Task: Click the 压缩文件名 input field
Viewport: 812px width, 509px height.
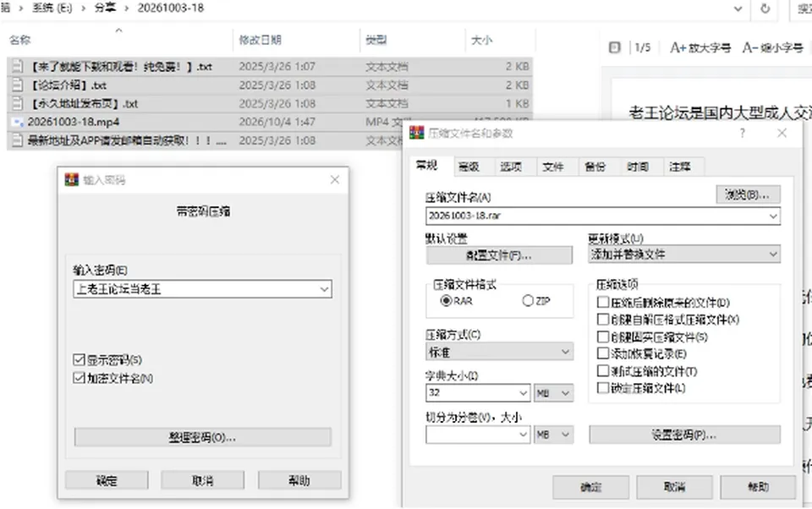Action: coord(603,216)
